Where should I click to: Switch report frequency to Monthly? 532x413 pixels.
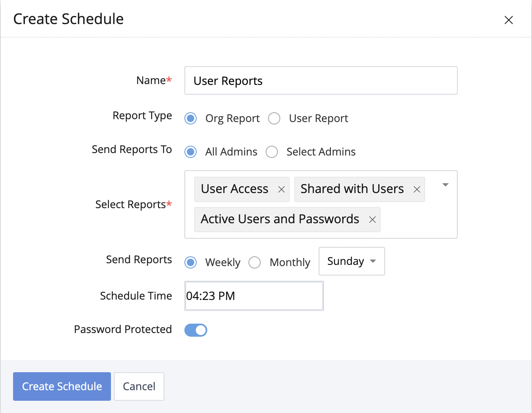pyautogui.click(x=255, y=262)
